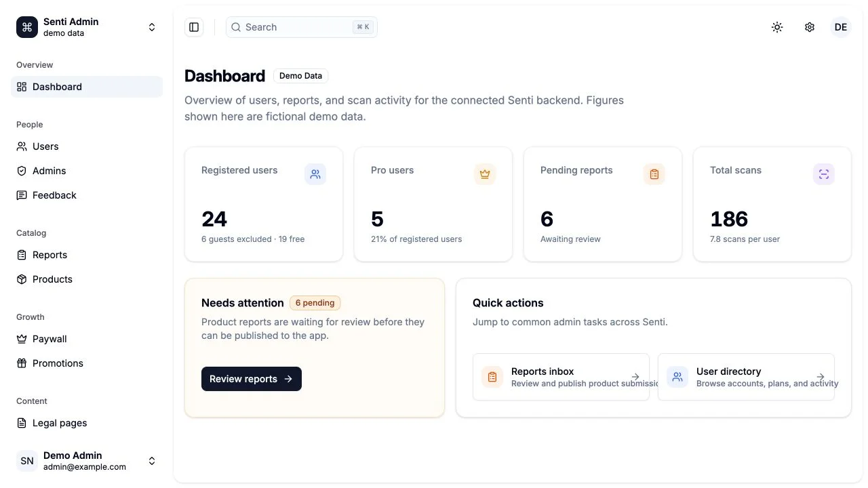Expand the Demo Admin account menu chevron

(x=152, y=461)
